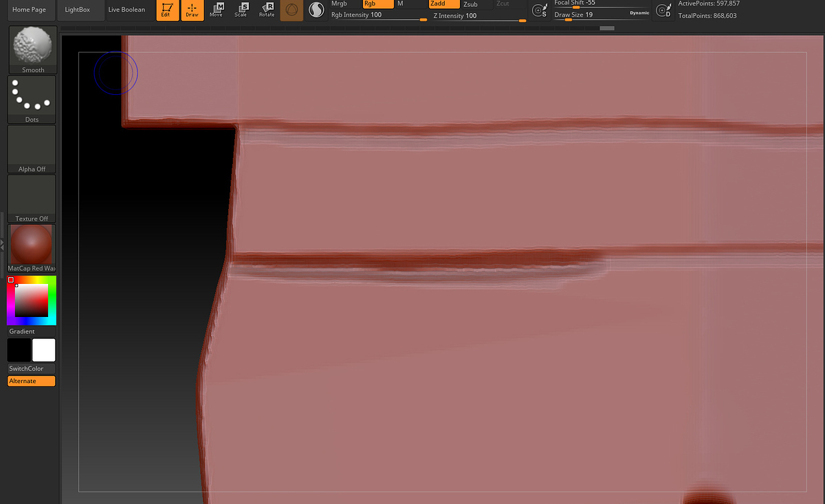Click the Gizmo 3D orange icon

coord(291,10)
